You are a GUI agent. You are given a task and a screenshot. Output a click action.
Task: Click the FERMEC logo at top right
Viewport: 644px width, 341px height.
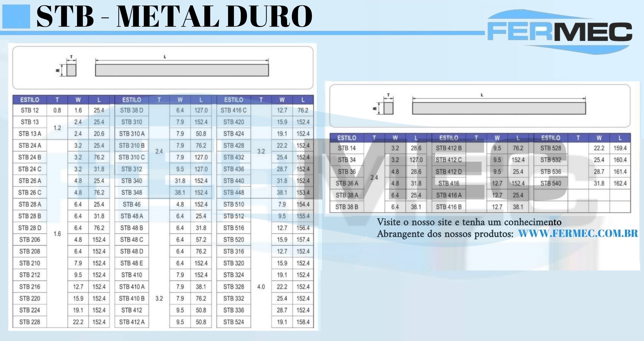coord(560,32)
